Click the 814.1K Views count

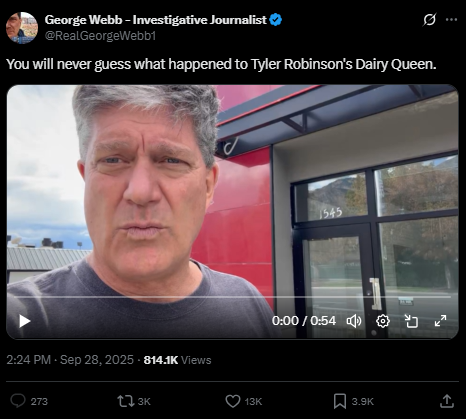pos(177,360)
